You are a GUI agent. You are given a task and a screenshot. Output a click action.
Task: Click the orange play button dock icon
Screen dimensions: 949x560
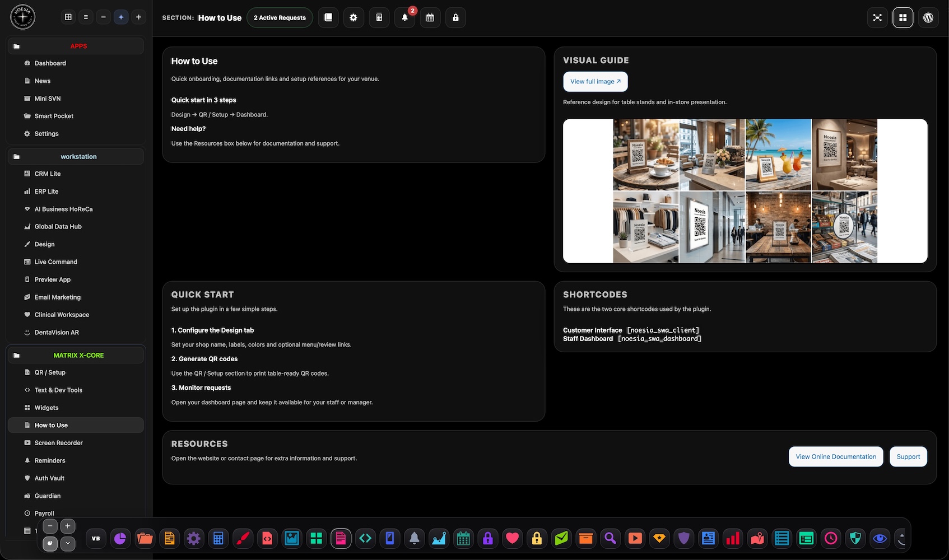[x=635, y=539]
